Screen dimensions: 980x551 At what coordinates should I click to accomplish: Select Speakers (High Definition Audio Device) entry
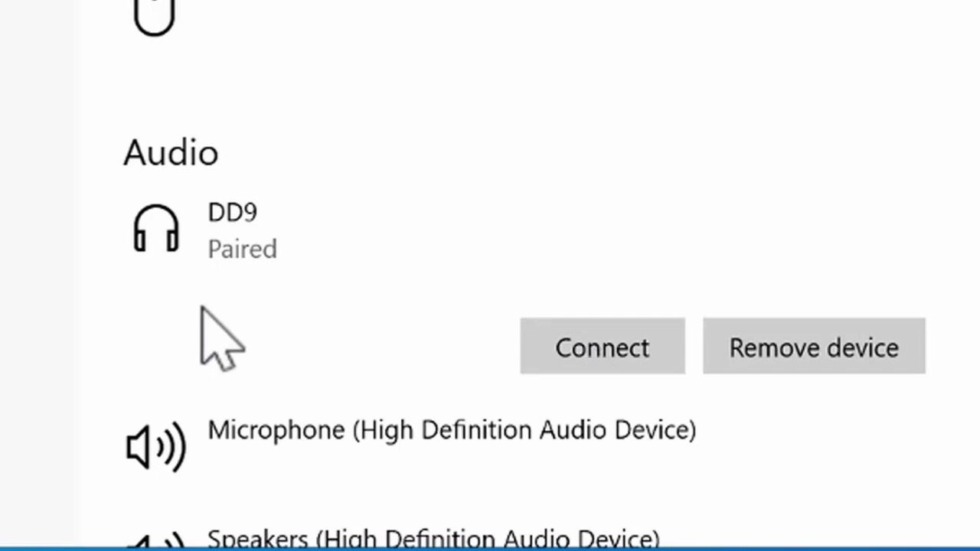433,537
